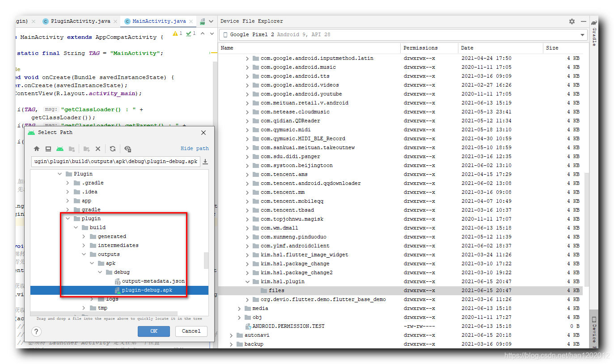Image resolution: width=614 pixels, height=364 pixels.
Task: Select kim.hsl.package_change2 row
Action: click(x=401, y=272)
